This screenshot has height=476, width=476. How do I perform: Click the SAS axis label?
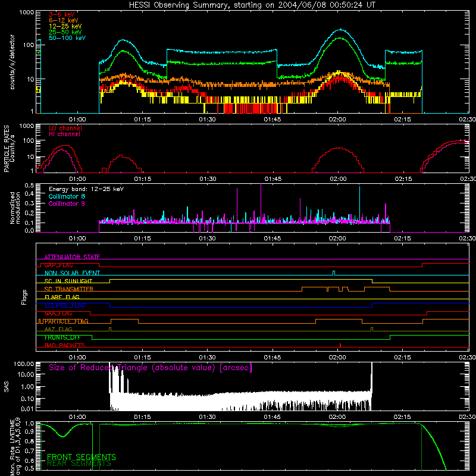tap(7, 386)
